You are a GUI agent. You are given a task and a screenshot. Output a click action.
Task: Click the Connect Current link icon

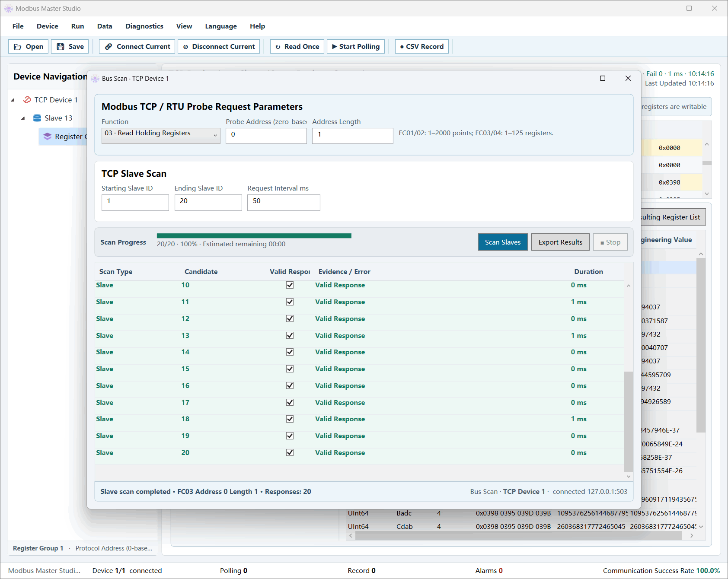click(109, 47)
